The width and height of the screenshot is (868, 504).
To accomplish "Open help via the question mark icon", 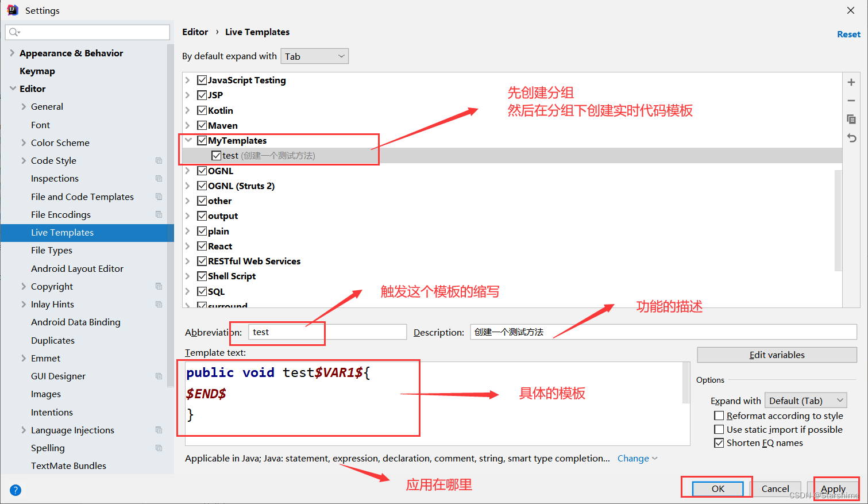I will [15, 490].
